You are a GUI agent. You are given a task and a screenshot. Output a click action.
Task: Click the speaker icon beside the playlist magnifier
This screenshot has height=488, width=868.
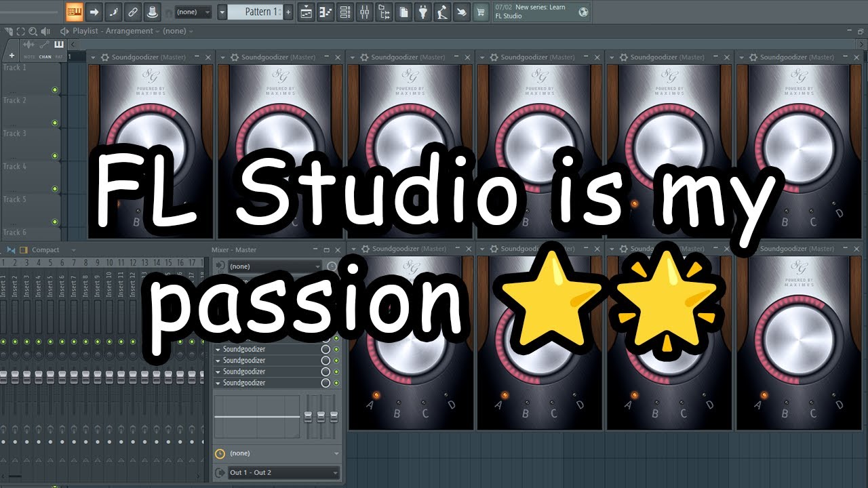[45, 31]
